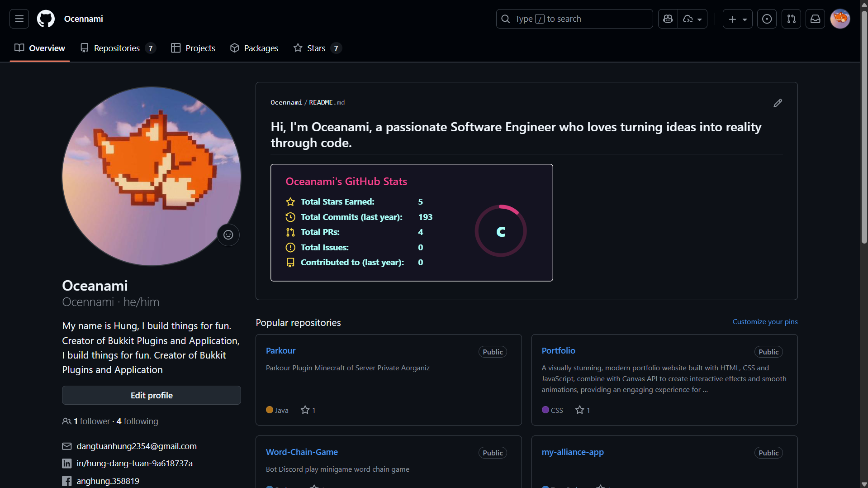Click Customize your pins link
Viewport: 868px width, 488px height.
tap(765, 322)
